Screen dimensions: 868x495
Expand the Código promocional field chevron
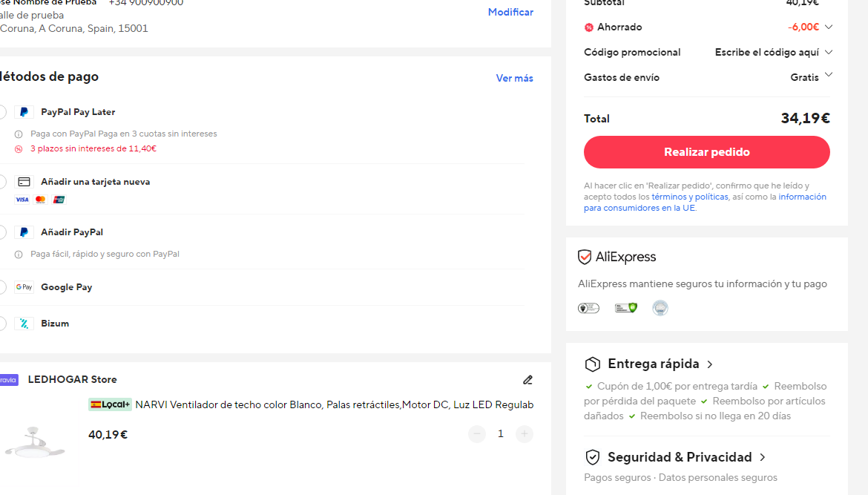828,52
